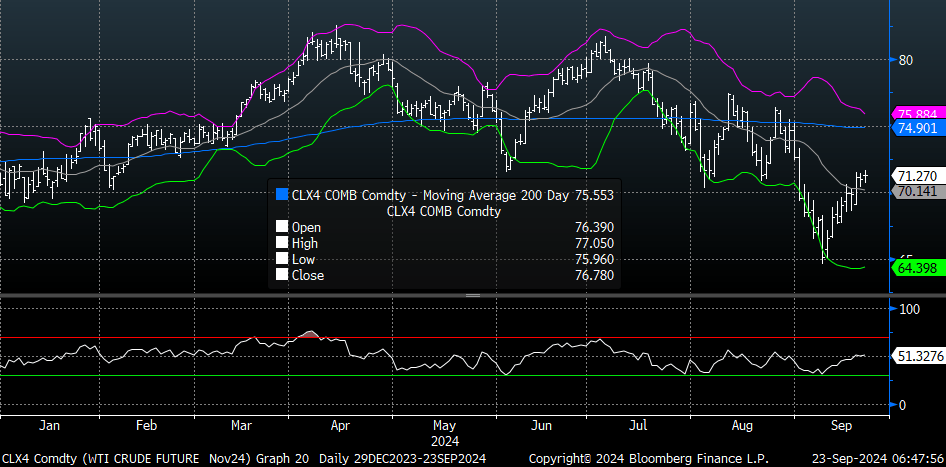946x467 pixels.
Task: Toggle the white Close legend box
Action: click(x=282, y=275)
